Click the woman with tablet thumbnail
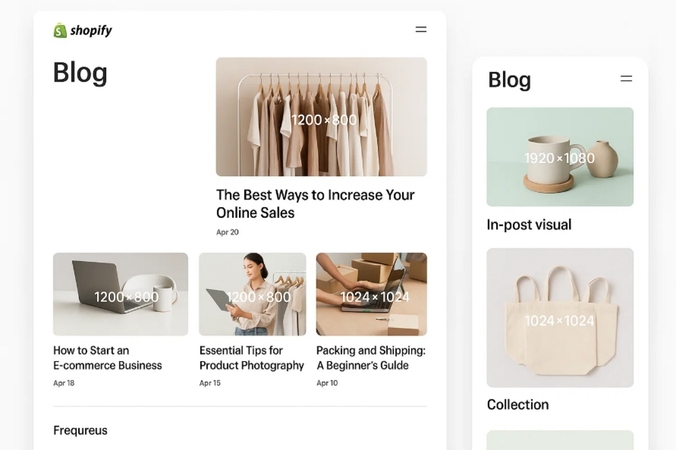Screen dimensions: 676x450 253,294
